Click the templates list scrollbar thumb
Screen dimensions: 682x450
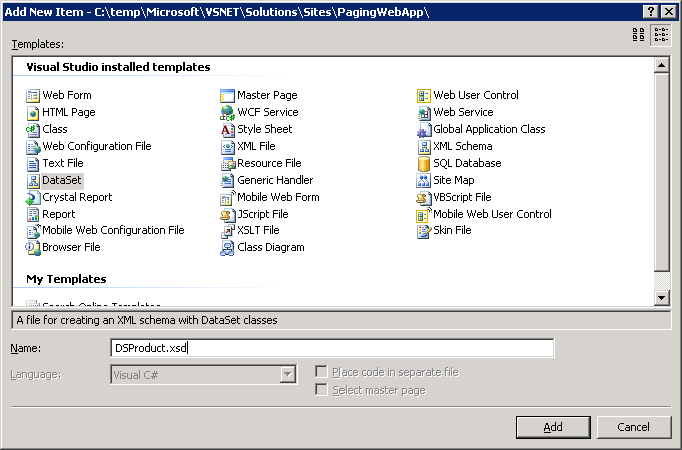tap(662, 172)
